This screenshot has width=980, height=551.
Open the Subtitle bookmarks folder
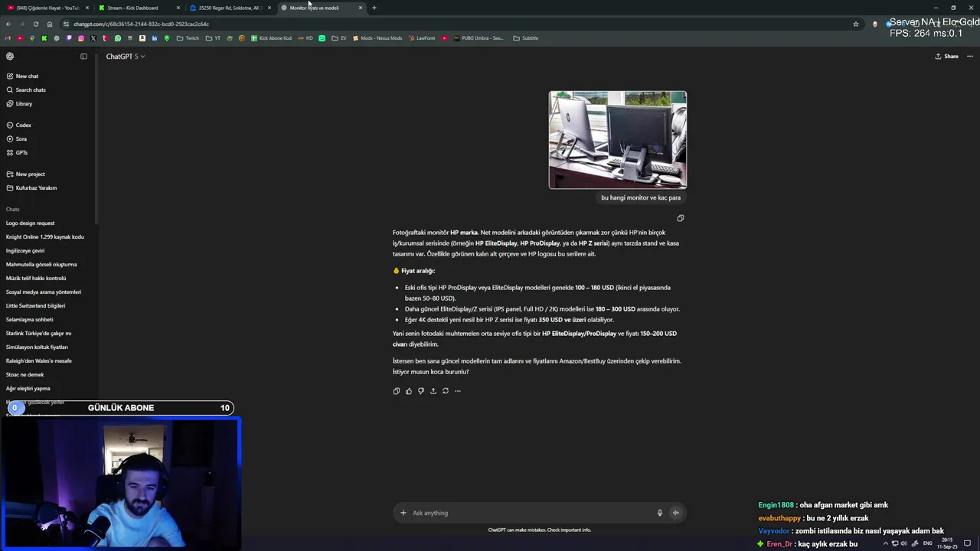pyautogui.click(x=526, y=37)
